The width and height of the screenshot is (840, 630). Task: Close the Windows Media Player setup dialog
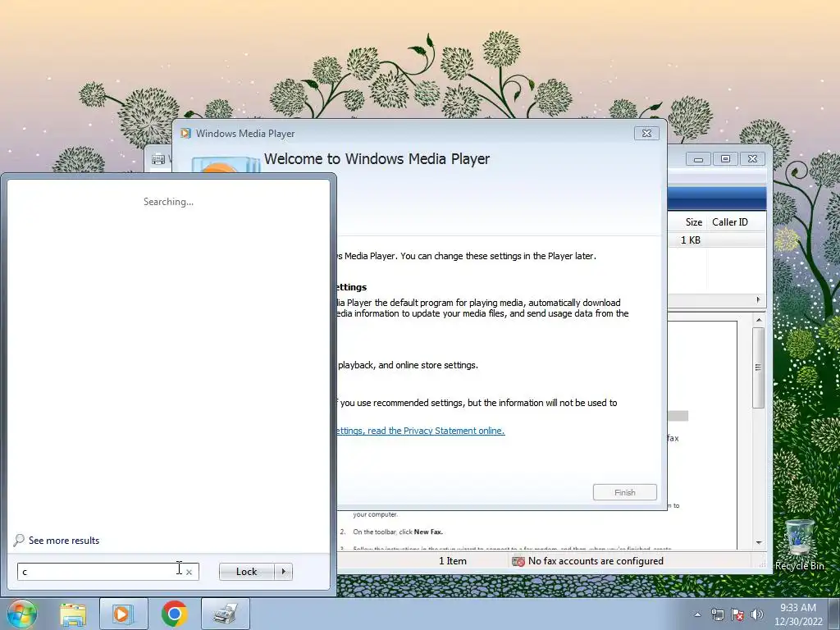click(646, 134)
